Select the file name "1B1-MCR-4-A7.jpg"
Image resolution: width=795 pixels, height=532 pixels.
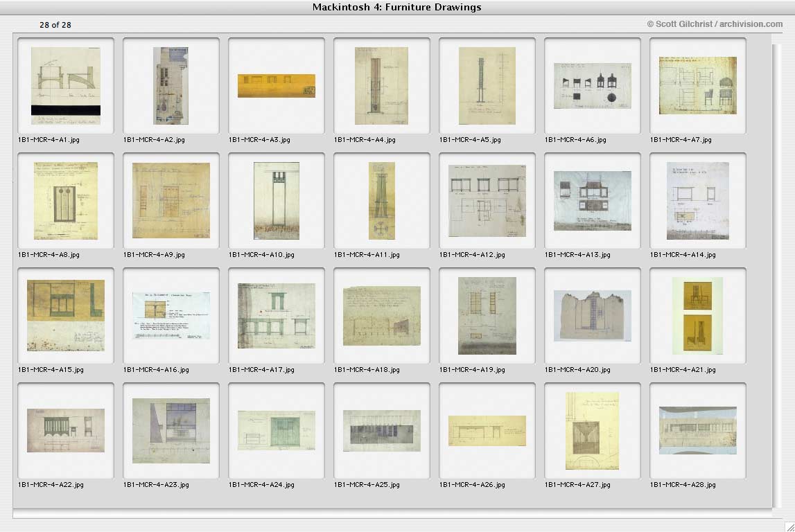(681, 140)
